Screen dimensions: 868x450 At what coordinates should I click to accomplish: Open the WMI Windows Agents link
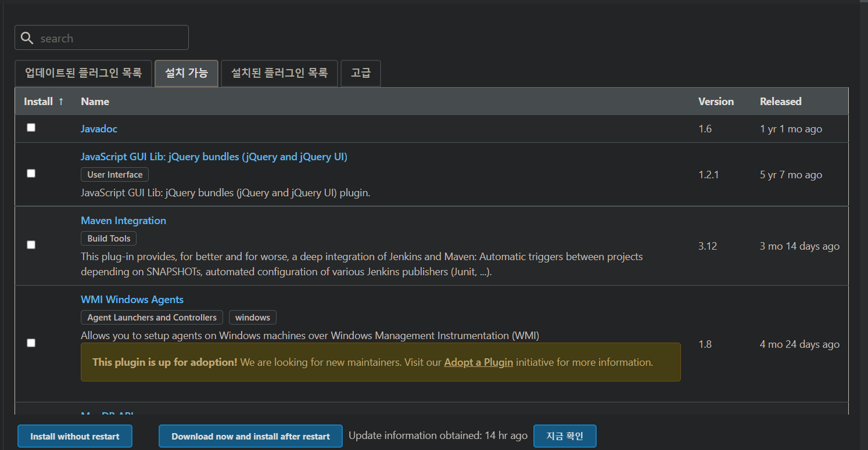(132, 300)
